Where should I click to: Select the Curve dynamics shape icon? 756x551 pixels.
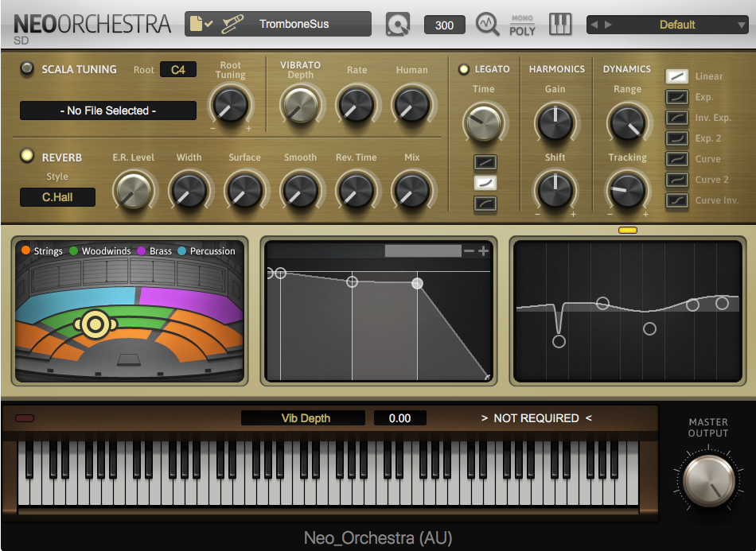(677, 158)
